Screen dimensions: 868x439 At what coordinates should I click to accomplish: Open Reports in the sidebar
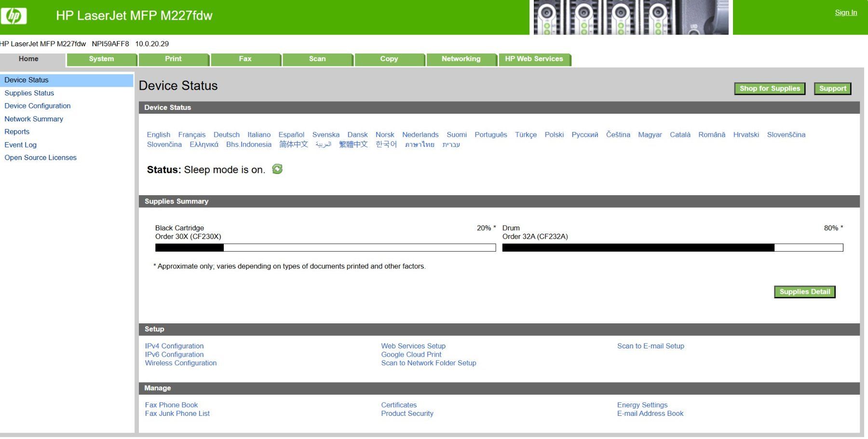click(x=17, y=132)
